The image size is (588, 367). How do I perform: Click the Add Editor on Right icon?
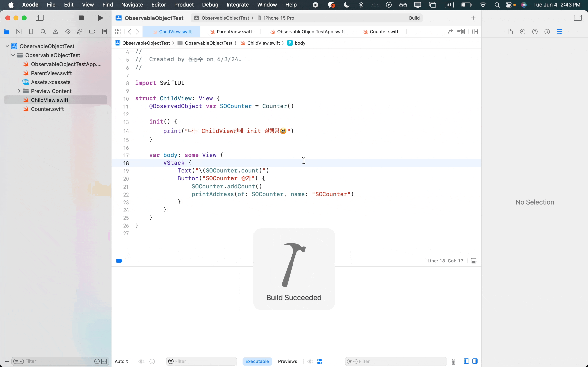pyautogui.click(x=475, y=32)
